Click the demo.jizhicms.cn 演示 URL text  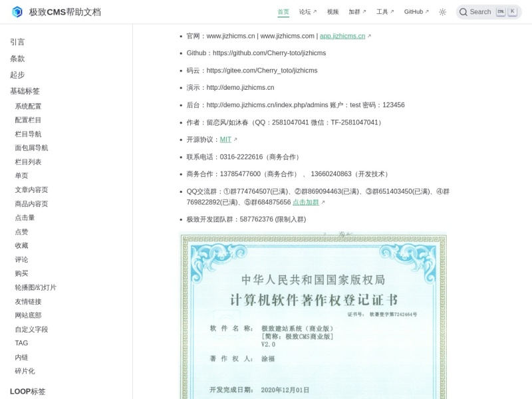click(240, 88)
